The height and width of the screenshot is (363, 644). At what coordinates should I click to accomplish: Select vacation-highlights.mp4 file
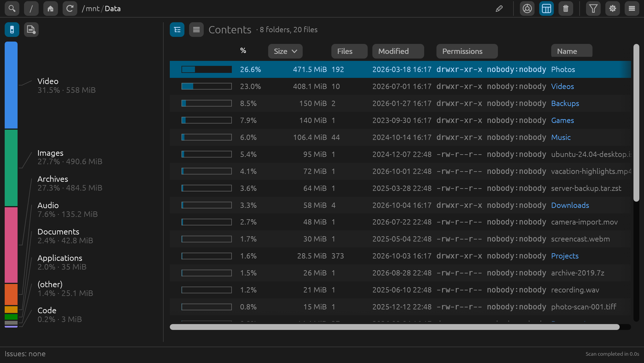point(400,171)
